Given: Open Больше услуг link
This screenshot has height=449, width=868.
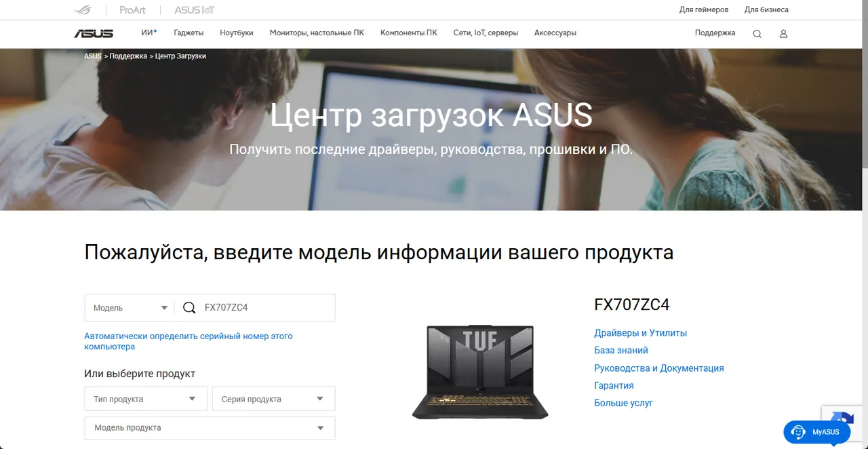Looking at the screenshot, I should coord(623,403).
